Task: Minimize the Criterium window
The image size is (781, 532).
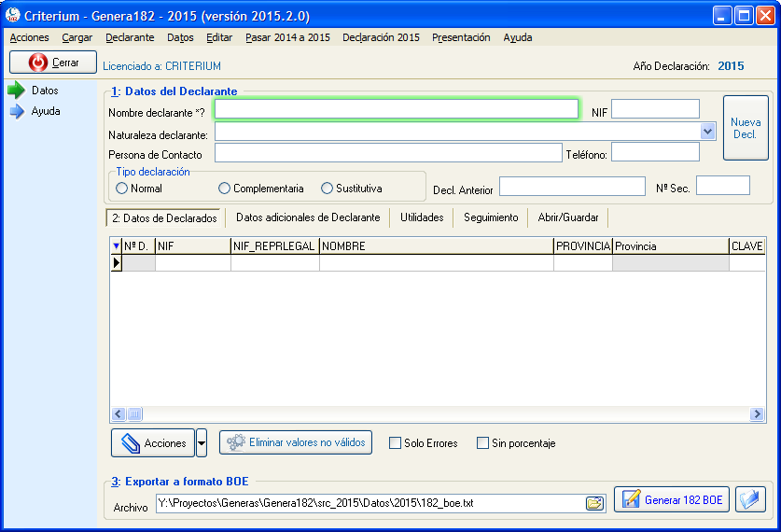Action: (721, 16)
